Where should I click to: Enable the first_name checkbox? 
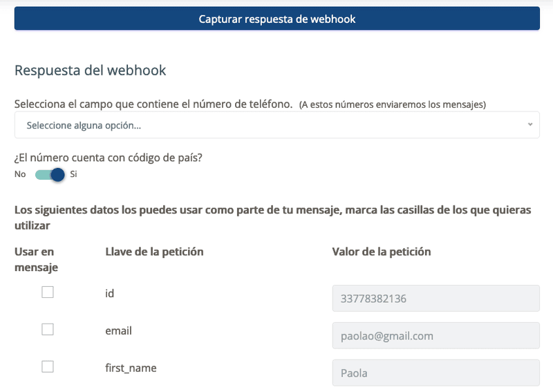click(48, 366)
